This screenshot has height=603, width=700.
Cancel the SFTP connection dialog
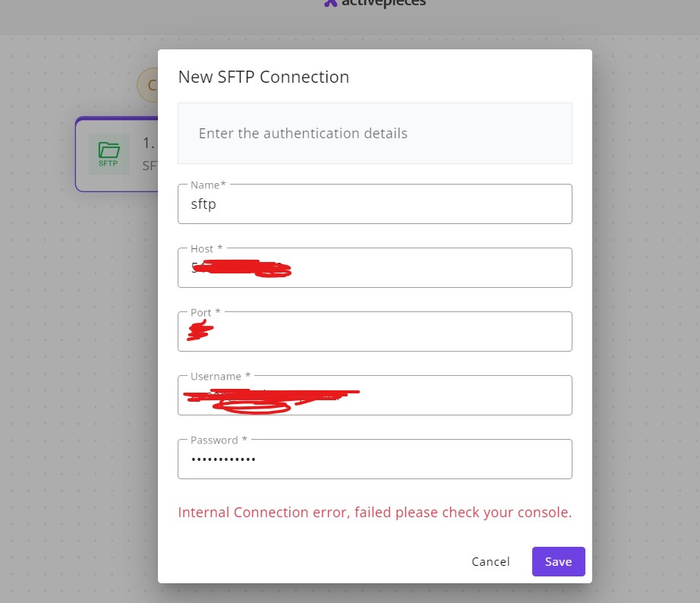(x=490, y=561)
